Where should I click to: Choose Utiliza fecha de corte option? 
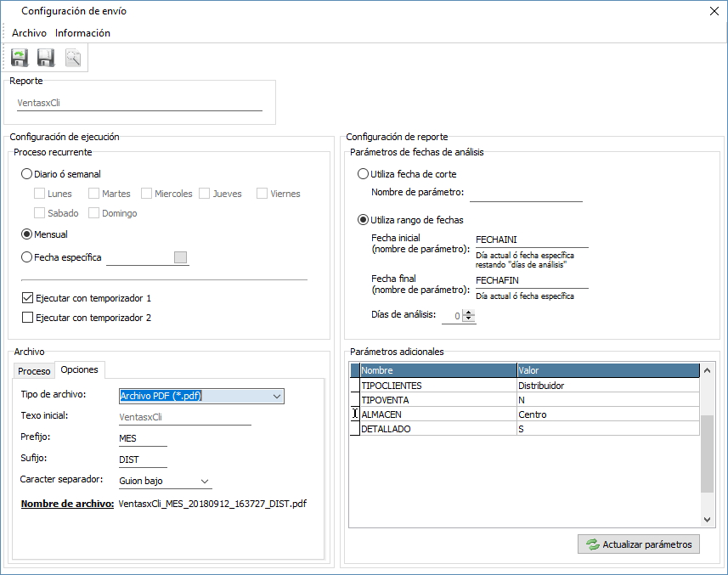click(364, 174)
